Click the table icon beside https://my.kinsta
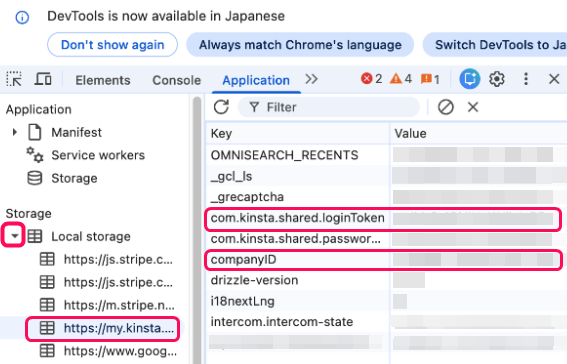 tap(47, 328)
